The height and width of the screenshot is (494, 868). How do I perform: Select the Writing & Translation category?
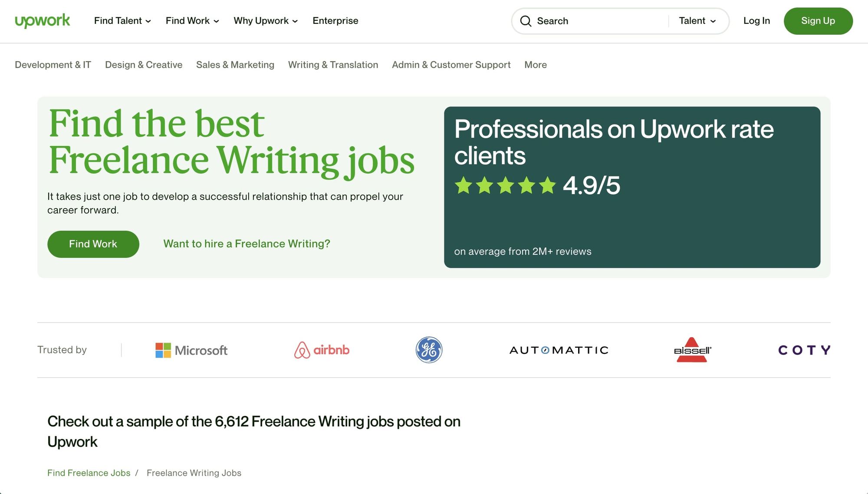click(332, 65)
